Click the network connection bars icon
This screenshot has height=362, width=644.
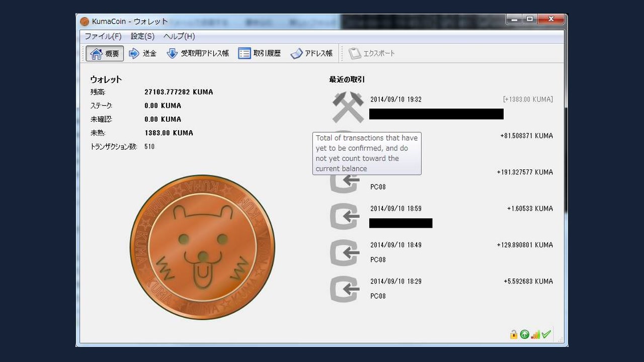(x=535, y=334)
